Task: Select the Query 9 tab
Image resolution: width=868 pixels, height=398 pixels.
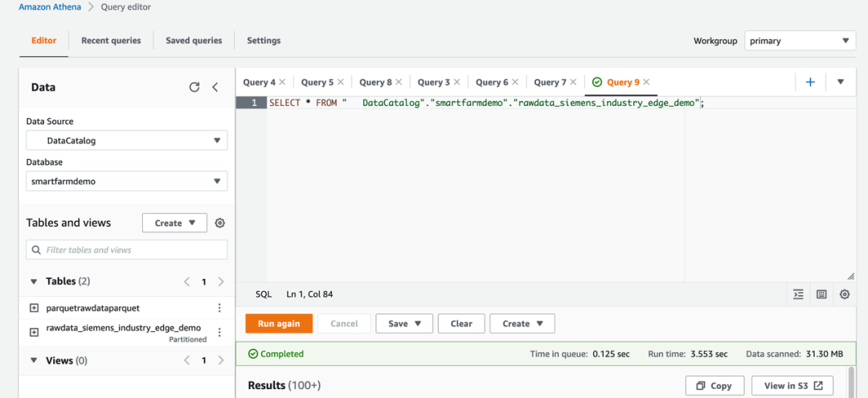Action: pyautogui.click(x=623, y=82)
